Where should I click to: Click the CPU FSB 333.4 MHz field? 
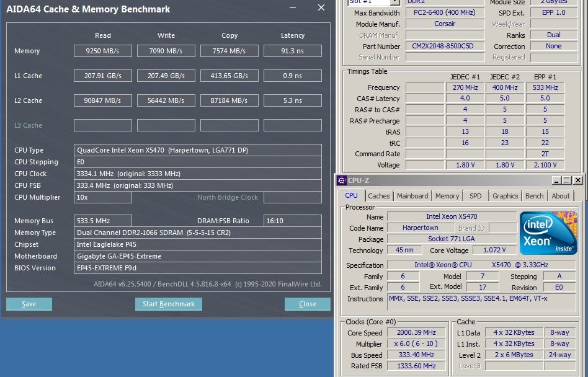coord(198,185)
